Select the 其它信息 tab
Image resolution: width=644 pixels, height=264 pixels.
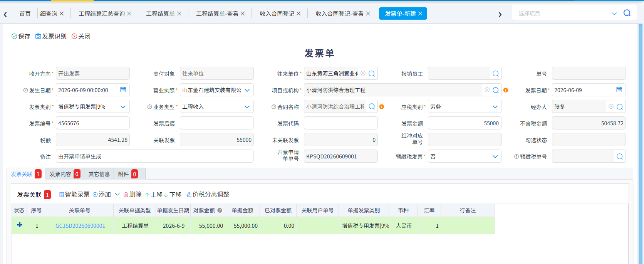(x=99, y=174)
